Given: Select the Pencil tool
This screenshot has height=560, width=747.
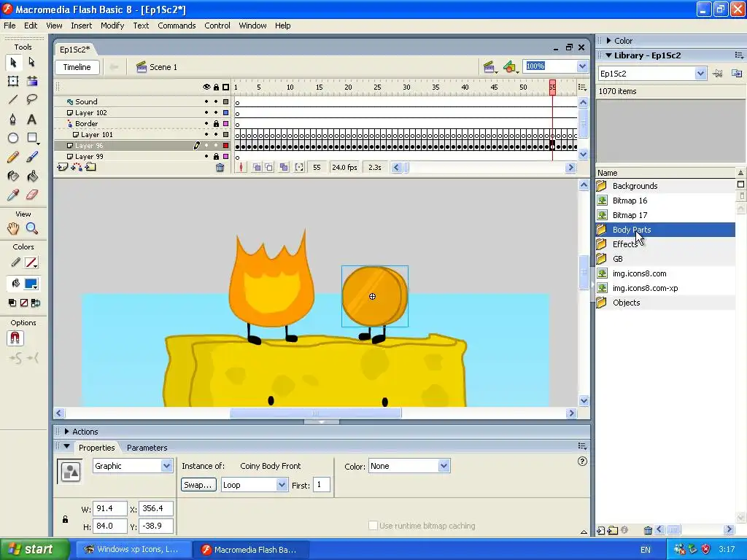Looking at the screenshot, I should [x=13, y=157].
